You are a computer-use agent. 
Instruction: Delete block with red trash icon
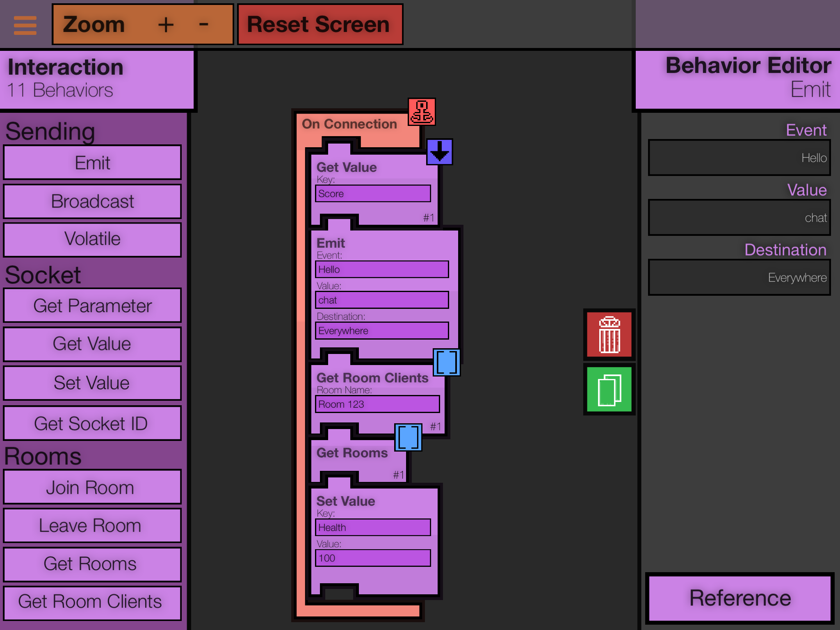tap(609, 335)
